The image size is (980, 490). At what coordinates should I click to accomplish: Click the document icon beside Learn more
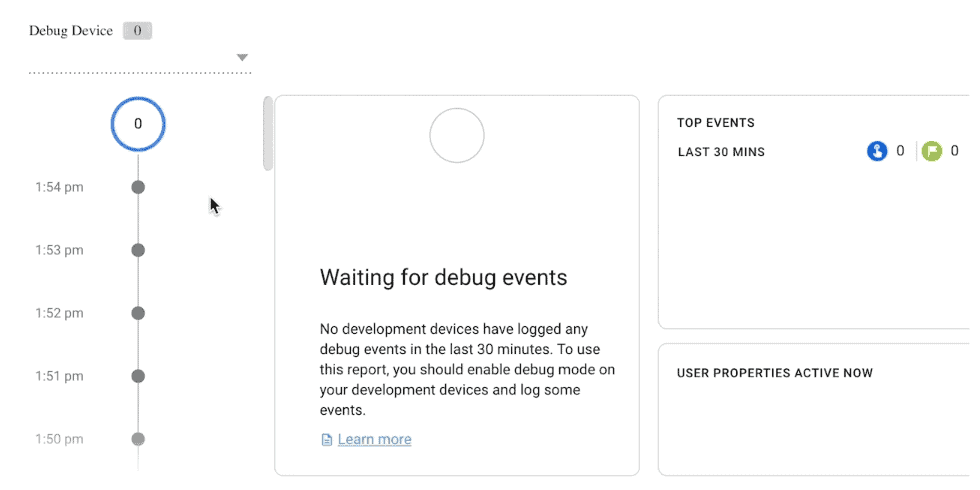click(326, 440)
